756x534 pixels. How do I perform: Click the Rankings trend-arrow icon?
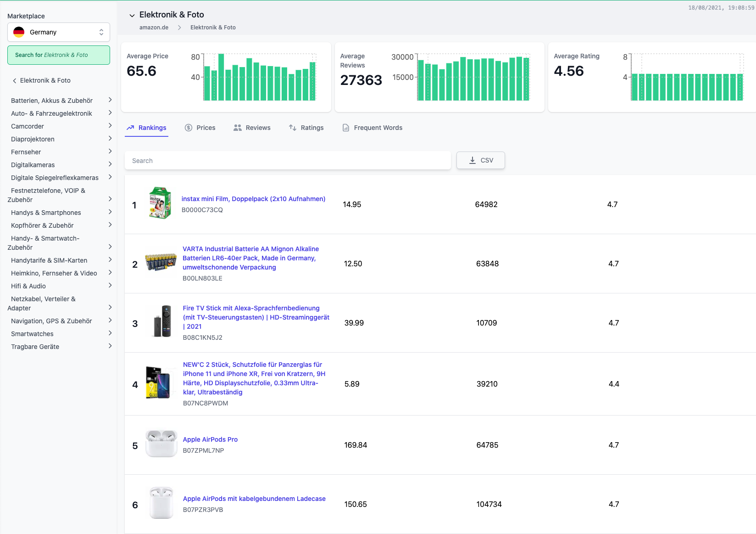coord(130,128)
